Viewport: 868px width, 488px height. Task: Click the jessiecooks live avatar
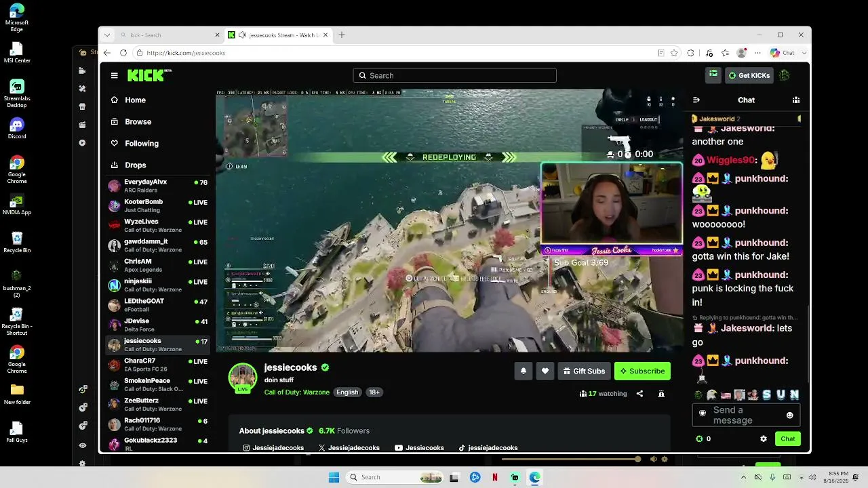click(243, 378)
